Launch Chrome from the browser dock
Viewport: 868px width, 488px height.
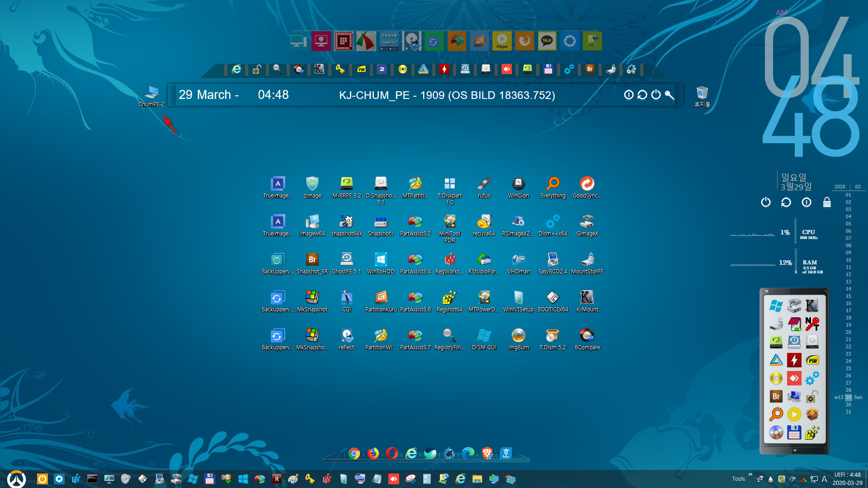[x=354, y=453]
